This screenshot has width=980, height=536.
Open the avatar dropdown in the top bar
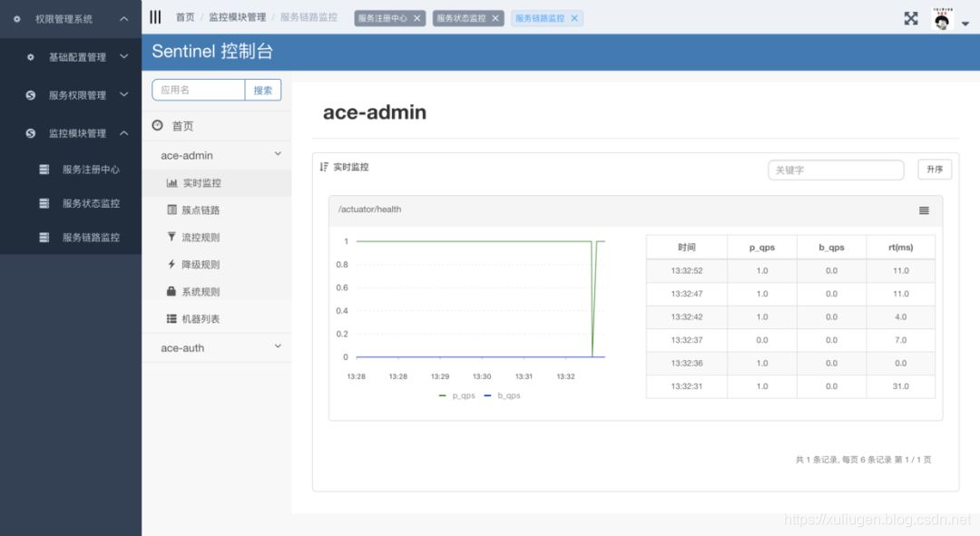pos(942,17)
